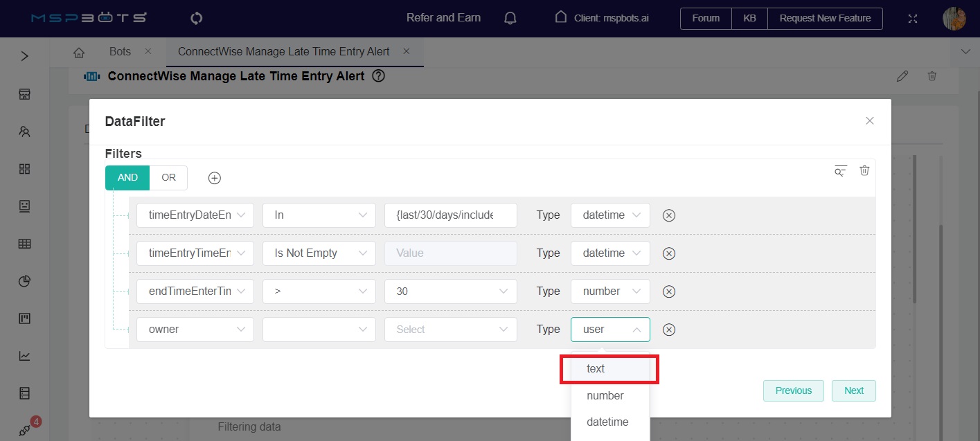This screenshot has height=441, width=980.
Task: Click the filter search icon beside trash
Action: coord(841,171)
